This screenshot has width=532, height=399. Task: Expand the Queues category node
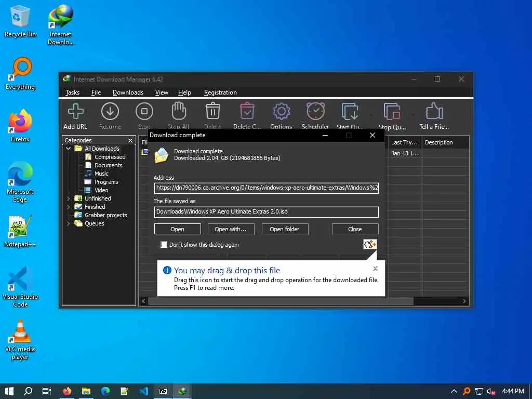68,223
